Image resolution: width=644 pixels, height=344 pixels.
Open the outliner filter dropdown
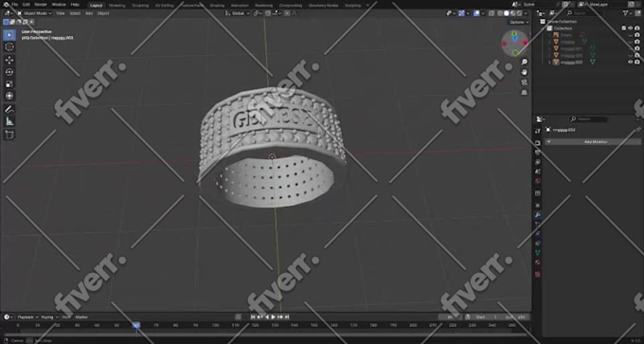[627, 13]
